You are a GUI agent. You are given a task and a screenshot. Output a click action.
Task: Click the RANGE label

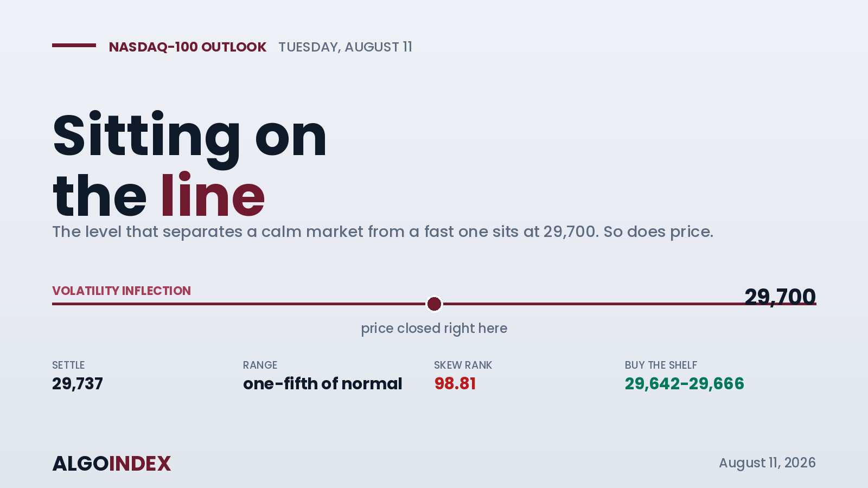[260, 365]
